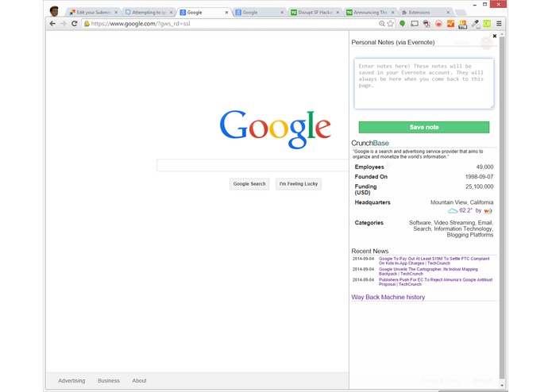Open the Chrome hamburger menu
Viewport: 552px width, 392px height.
tap(499, 24)
